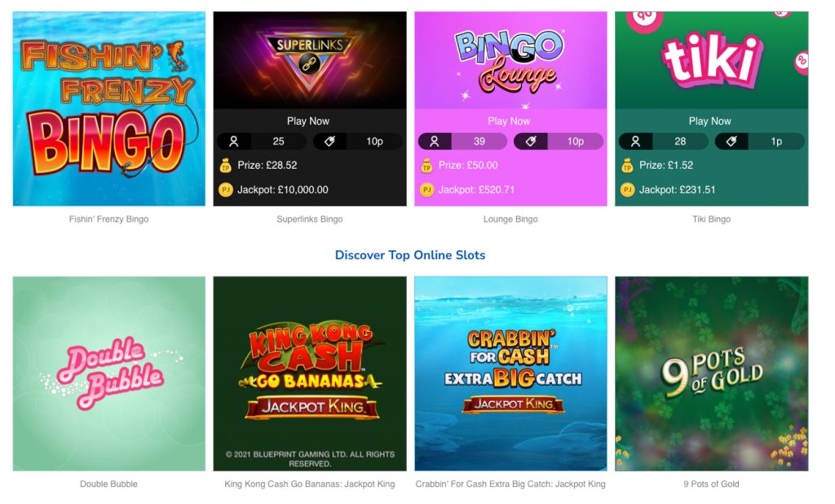This screenshot has width=835, height=504.
Task: Click the PJ jackpot coin on Lounge Bingo
Action: pyautogui.click(x=426, y=190)
